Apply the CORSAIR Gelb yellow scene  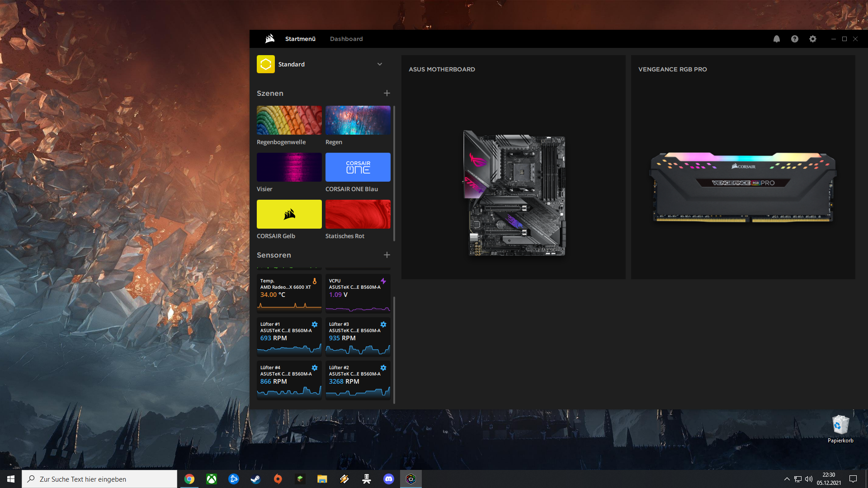click(289, 214)
